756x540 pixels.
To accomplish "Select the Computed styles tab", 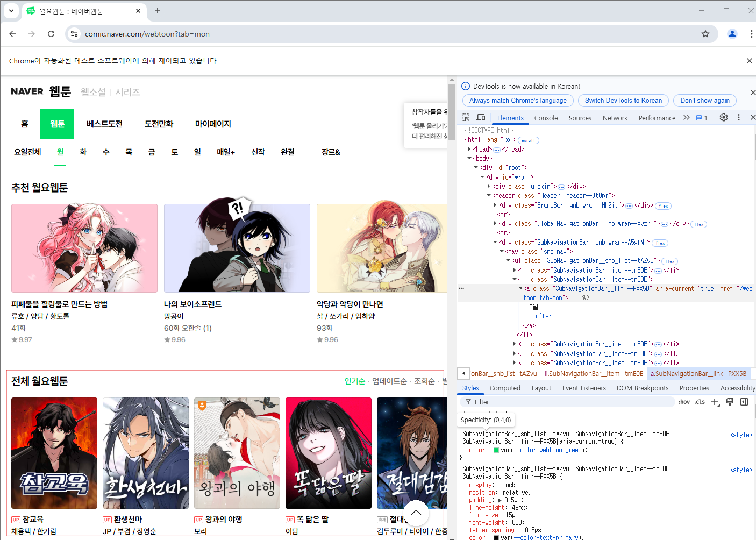I will click(505, 388).
